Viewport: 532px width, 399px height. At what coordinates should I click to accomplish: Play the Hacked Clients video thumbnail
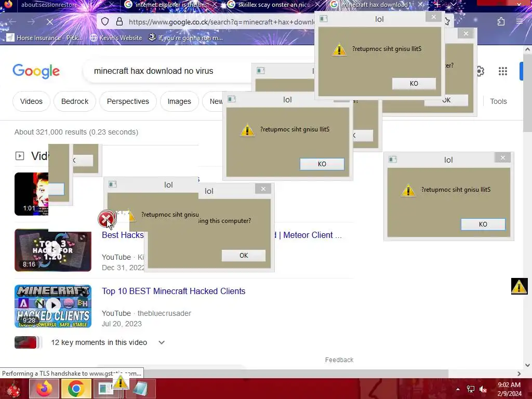[53, 306]
